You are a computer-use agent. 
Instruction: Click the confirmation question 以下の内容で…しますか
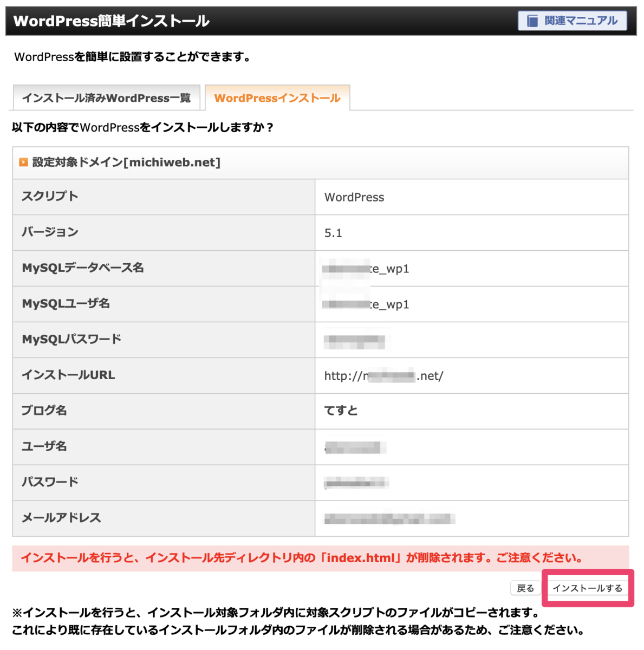[x=143, y=128]
